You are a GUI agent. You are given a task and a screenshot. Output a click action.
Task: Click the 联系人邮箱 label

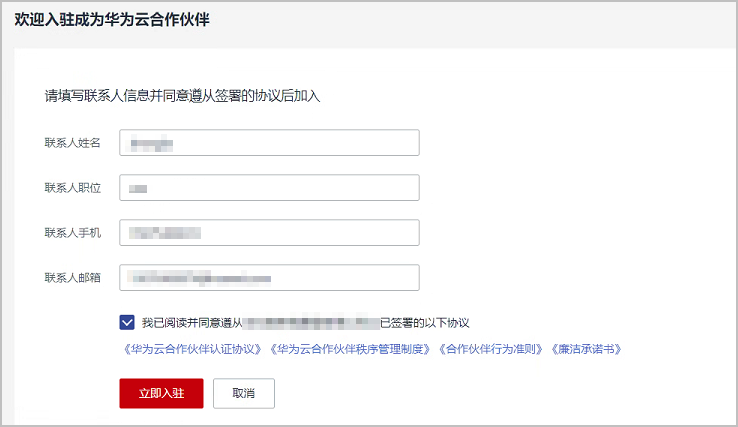pos(72,278)
